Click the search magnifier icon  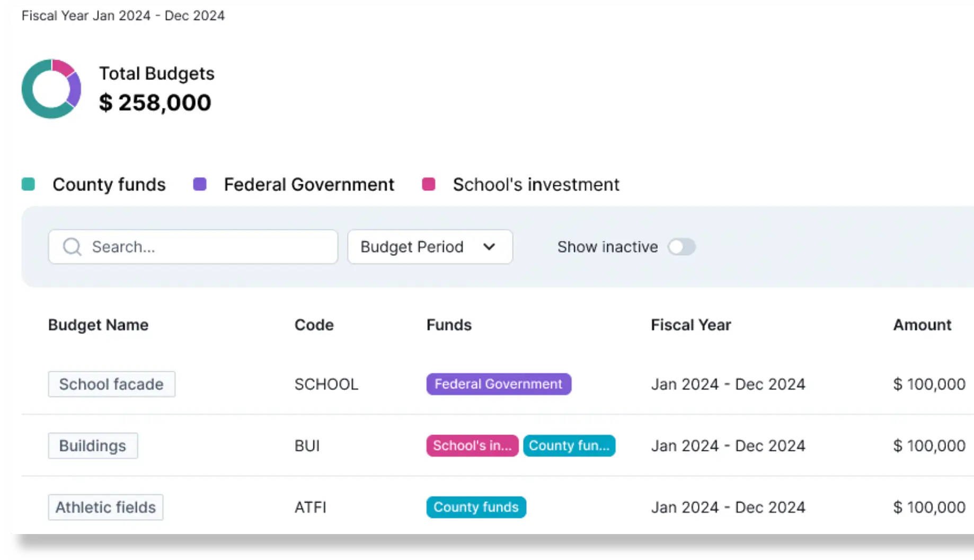pyautogui.click(x=72, y=247)
